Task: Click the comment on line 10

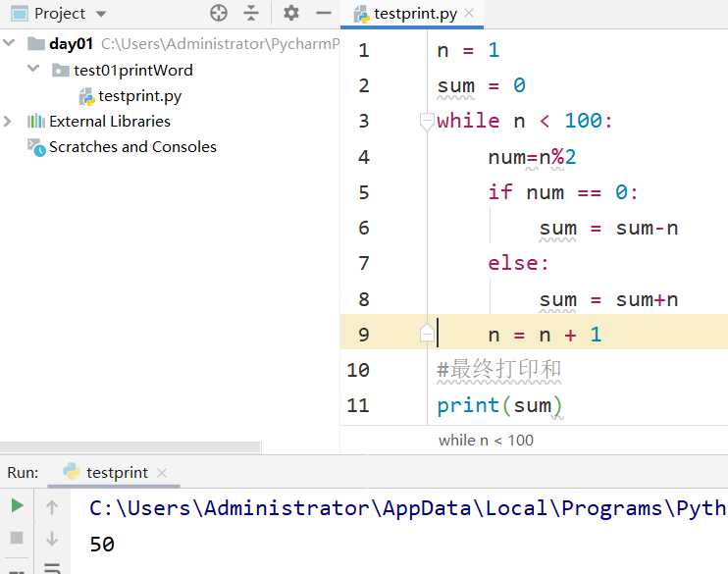Action: point(499,370)
